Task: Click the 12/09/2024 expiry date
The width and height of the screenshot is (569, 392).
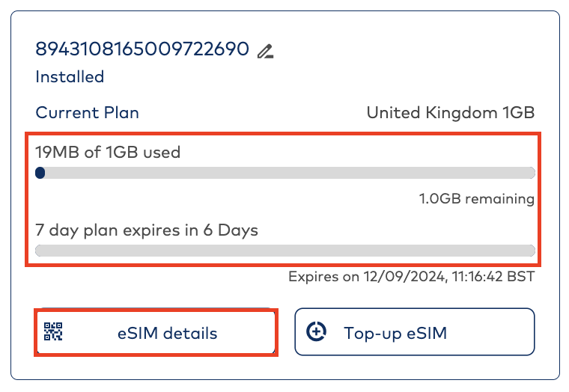Action: 405,277
